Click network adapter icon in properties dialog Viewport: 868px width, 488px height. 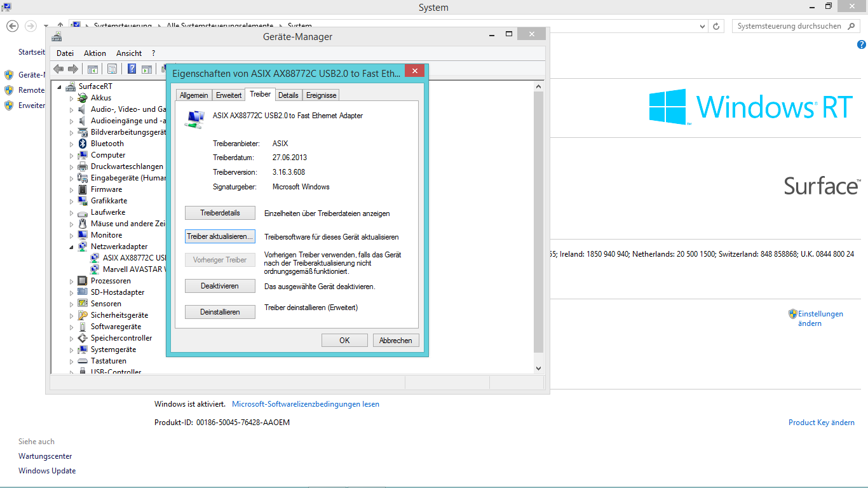tap(194, 119)
